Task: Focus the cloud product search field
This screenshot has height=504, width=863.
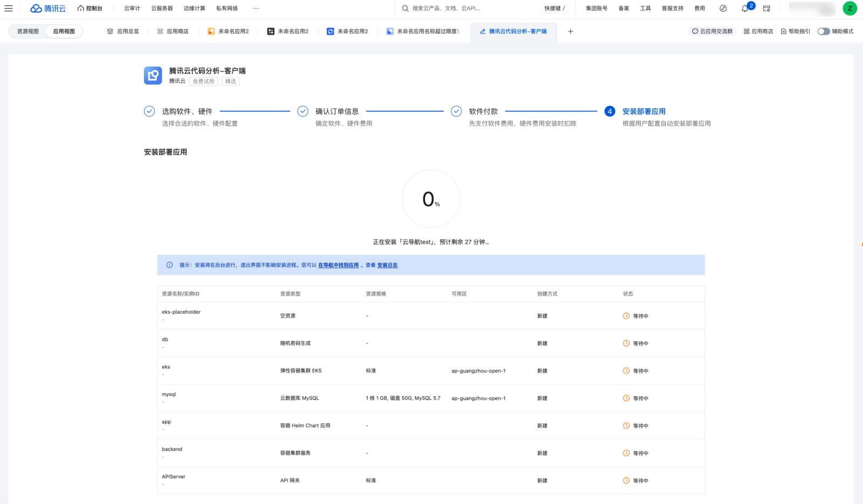Action: (469, 9)
